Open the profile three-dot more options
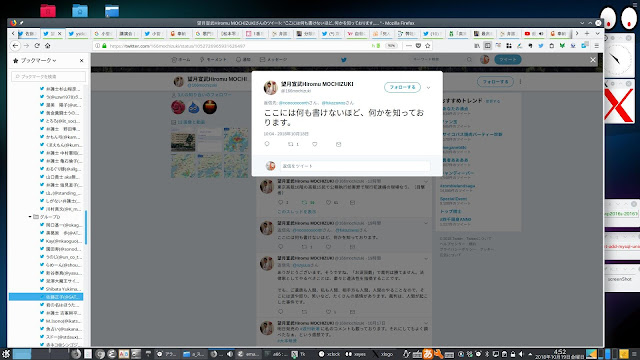Image resolution: width=640 pixels, height=360 pixels. point(520,82)
